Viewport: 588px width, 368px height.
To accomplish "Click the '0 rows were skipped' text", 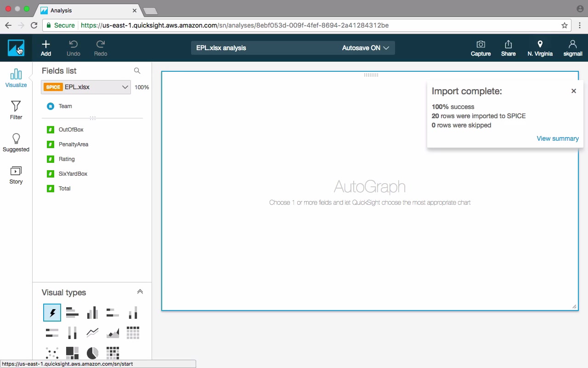I will pyautogui.click(x=461, y=125).
